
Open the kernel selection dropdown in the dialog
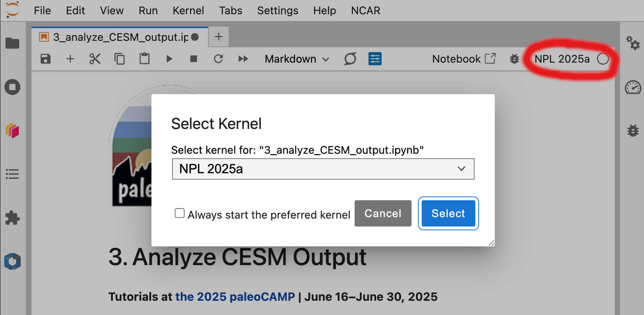pos(461,169)
